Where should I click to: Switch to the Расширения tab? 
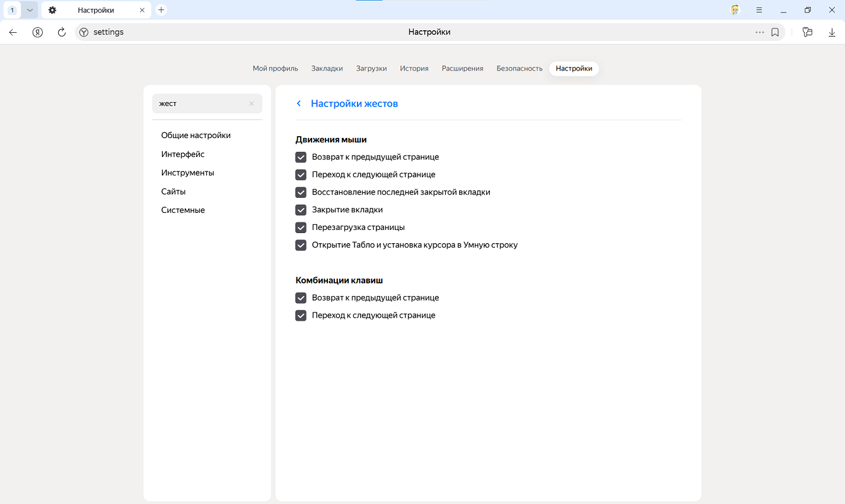(462, 69)
